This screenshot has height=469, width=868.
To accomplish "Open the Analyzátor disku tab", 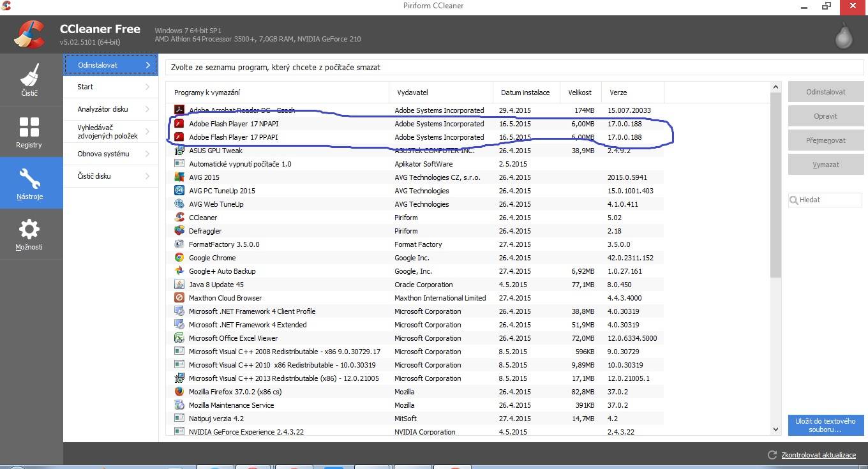I will [110, 109].
